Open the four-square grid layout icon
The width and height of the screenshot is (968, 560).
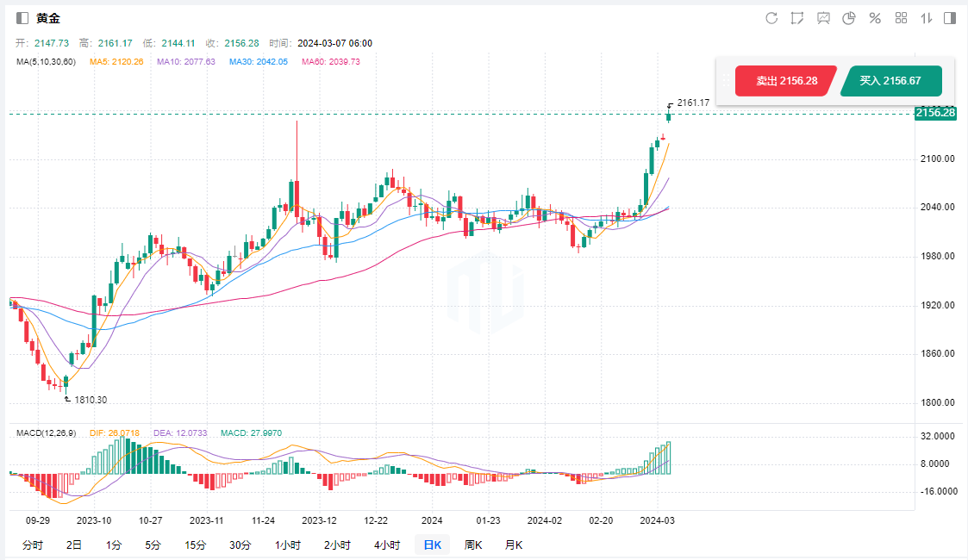tap(902, 18)
